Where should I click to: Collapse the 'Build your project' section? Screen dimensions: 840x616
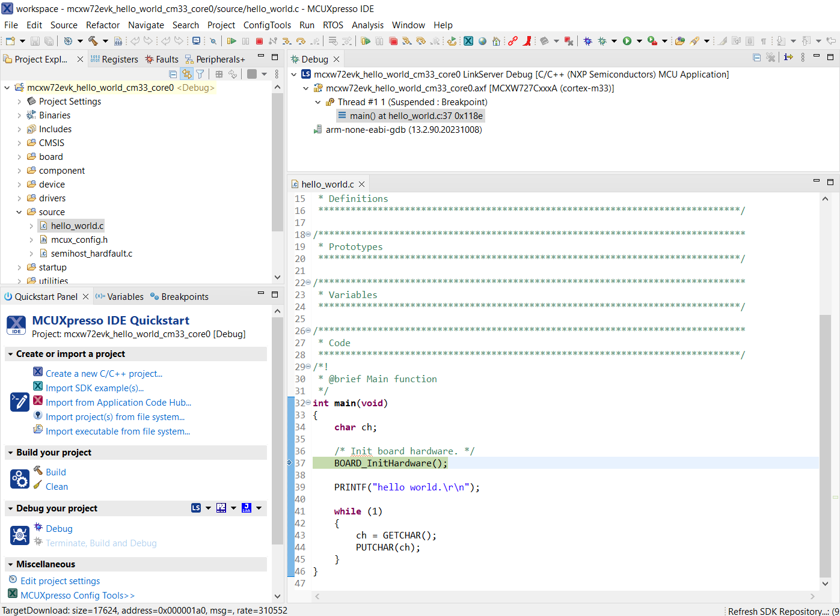(x=10, y=453)
